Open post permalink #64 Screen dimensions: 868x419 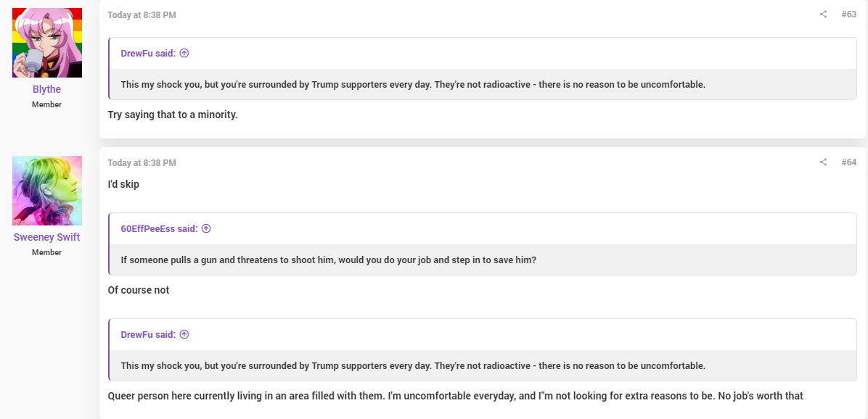pos(848,162)
